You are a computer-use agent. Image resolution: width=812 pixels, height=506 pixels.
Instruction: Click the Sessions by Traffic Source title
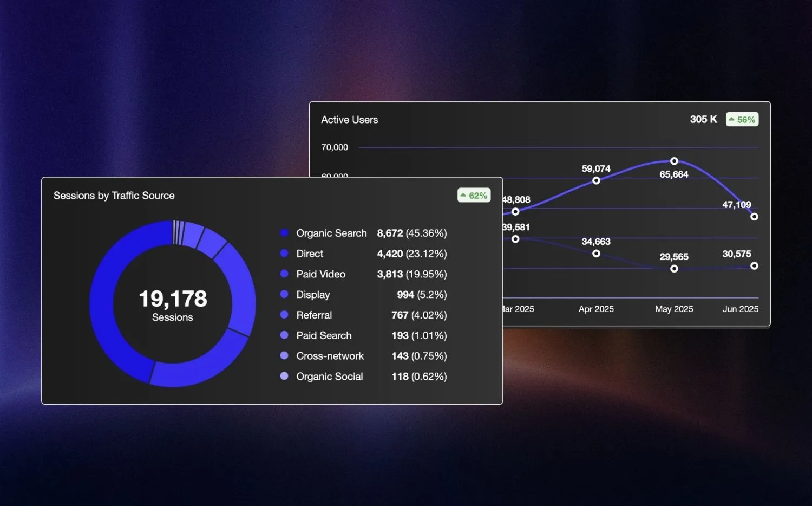114,196
